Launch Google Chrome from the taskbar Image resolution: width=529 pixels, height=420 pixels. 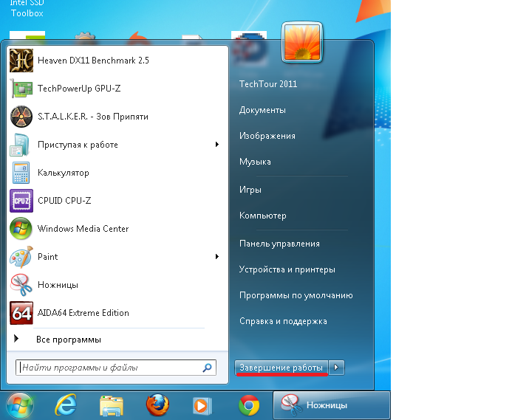249,405
